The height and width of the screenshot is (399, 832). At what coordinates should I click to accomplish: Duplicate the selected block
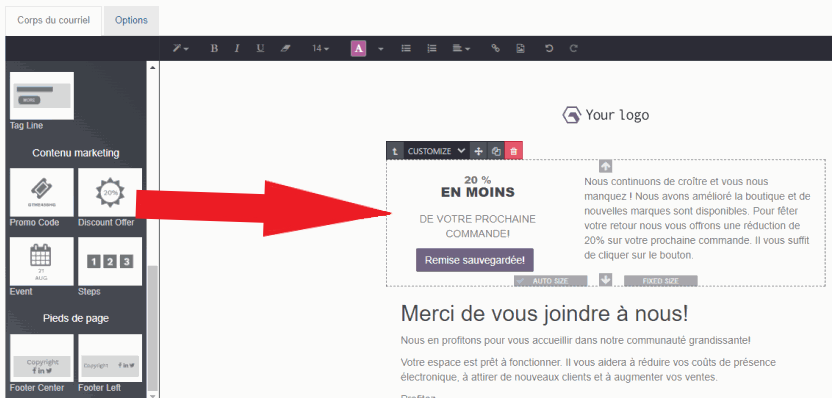click(496, 151)
